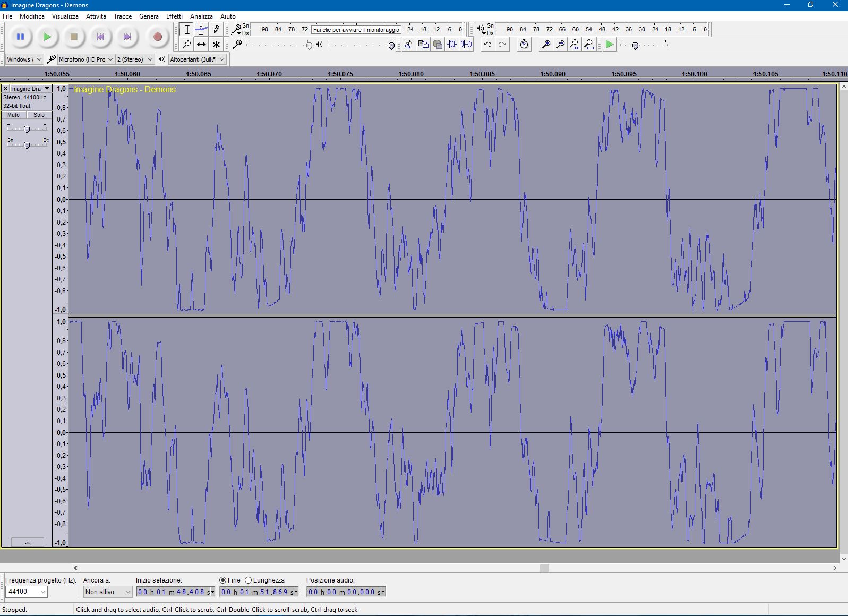Open the Effetti menu
This screenshot has height=616, width=848.
174,16
